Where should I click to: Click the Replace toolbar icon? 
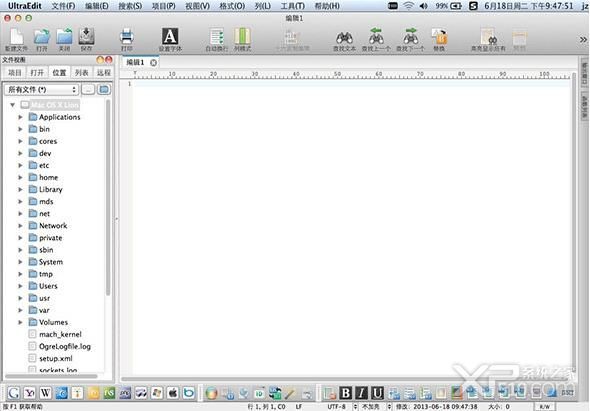(x=439, y=37)
